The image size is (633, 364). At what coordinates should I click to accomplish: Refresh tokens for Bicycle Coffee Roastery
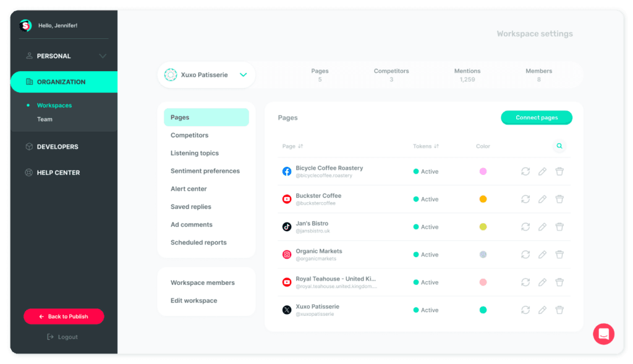point(525,172)
